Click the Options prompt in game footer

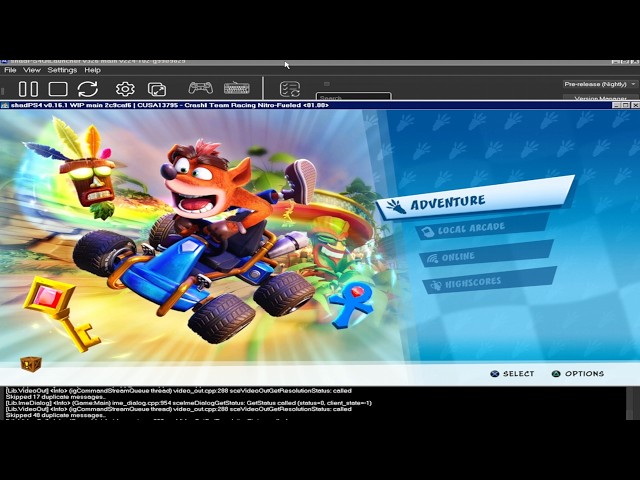[x=578, y=373]
